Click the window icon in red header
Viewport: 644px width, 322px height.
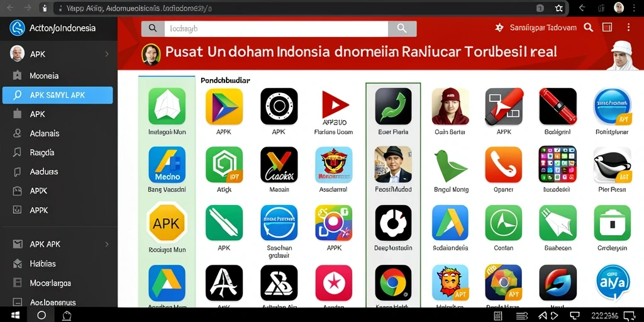(x=607, y=28)
